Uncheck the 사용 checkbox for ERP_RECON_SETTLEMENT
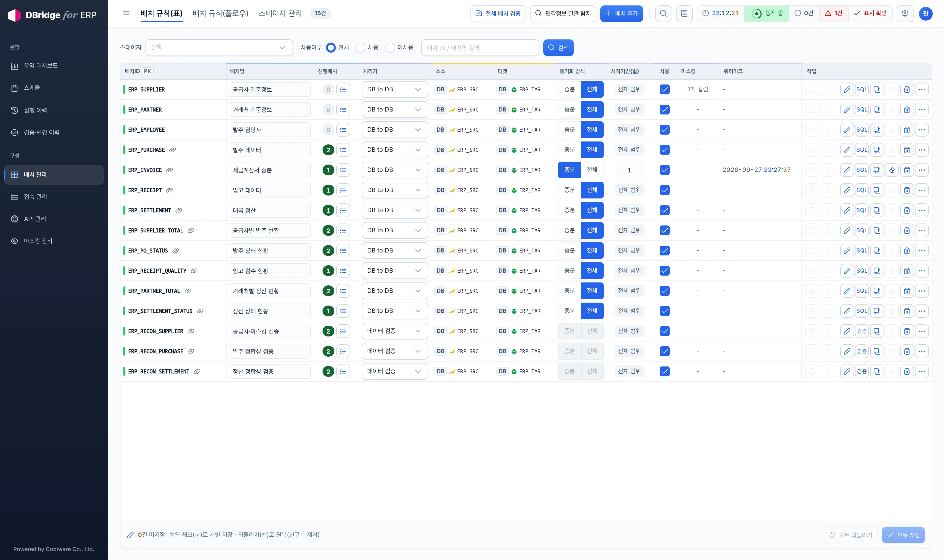 coord(664,372)
